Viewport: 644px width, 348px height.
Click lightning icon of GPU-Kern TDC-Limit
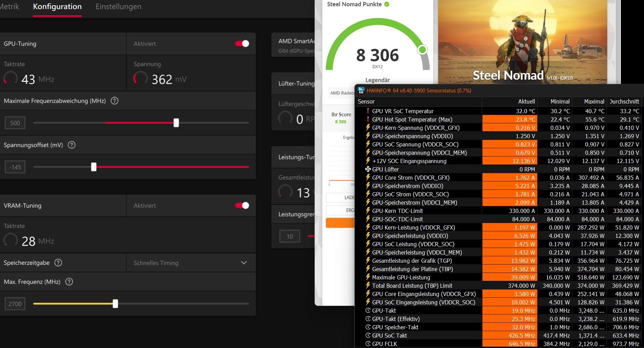pyautogui.click(x=368, y=211)
